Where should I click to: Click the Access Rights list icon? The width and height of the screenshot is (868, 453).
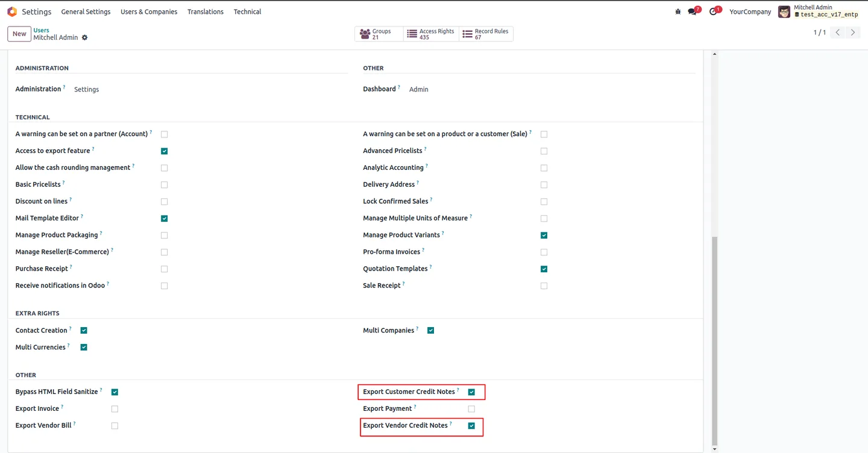pyautogui.click(x=412, y=34)
